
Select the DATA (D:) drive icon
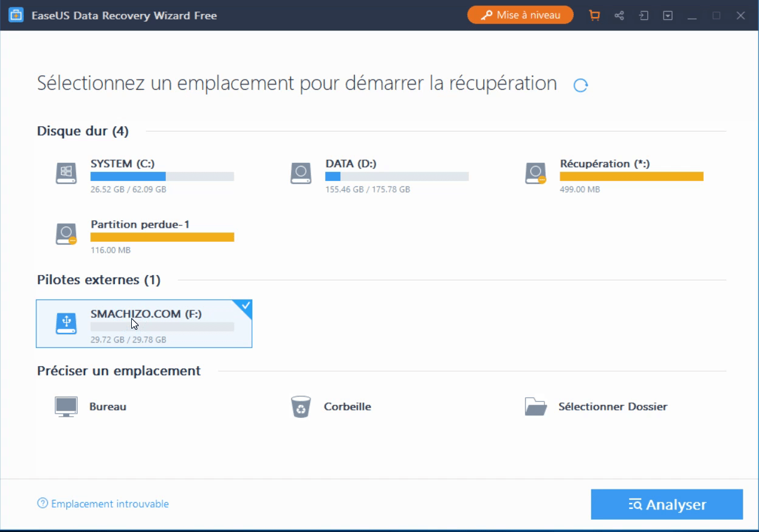[x=301, y=173]
